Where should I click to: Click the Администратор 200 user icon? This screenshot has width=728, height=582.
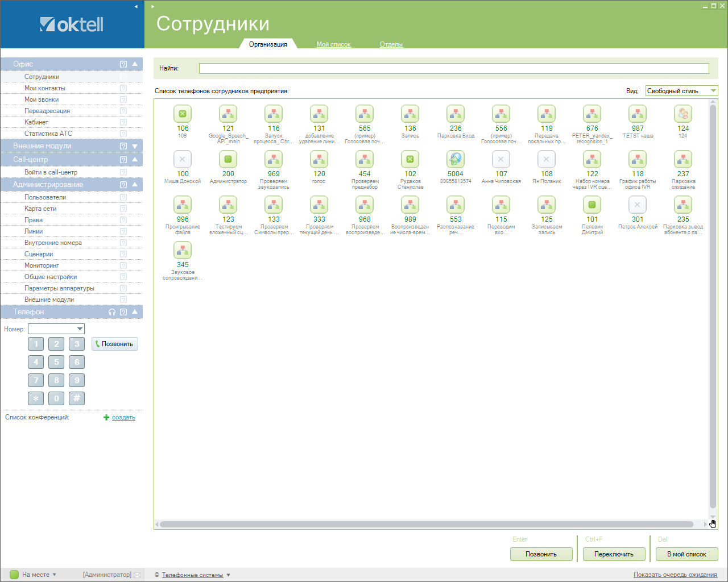click(228, 160)
